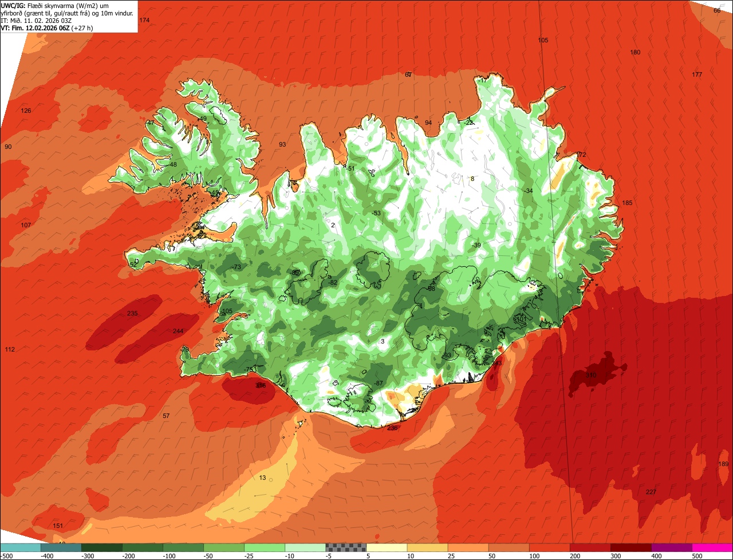Click the pale green -10 legend swatch

(305, 547)
